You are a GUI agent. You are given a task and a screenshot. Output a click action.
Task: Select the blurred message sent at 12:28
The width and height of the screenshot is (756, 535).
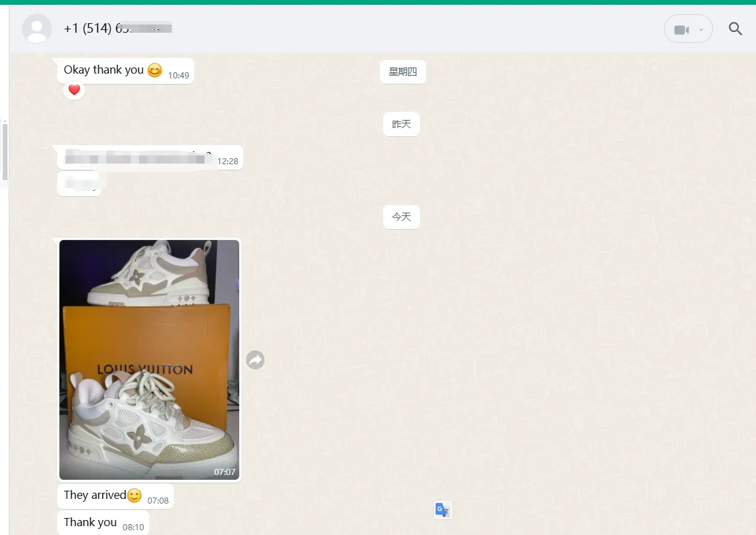[150, 157]
